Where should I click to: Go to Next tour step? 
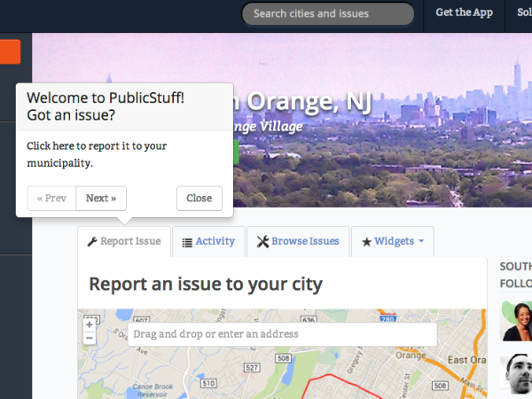(101, 198)
